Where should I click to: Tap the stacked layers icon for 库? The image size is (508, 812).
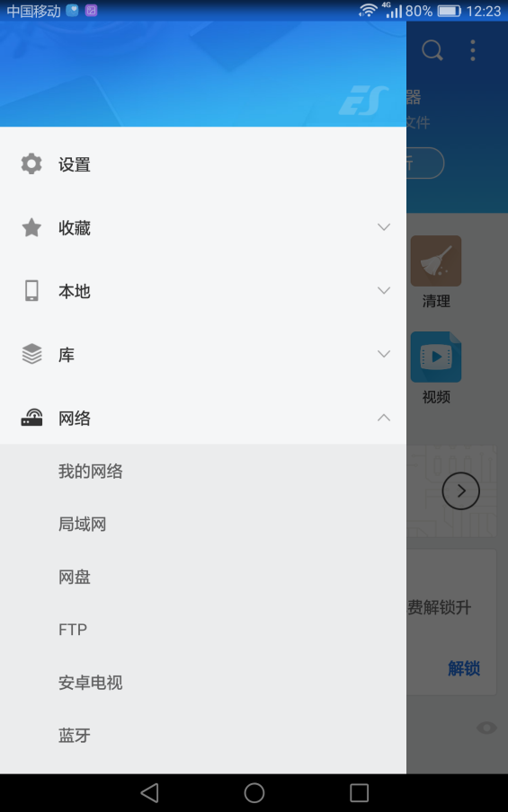pyautogui.click(x=31, y=354)
